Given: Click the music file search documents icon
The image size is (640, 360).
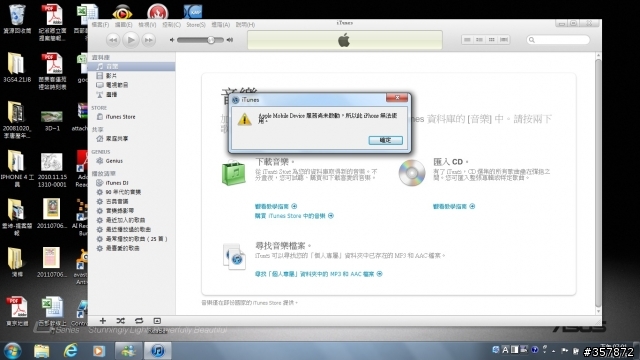Looking at the screenshot, I should pyautogui.click(x=234, y=256).
